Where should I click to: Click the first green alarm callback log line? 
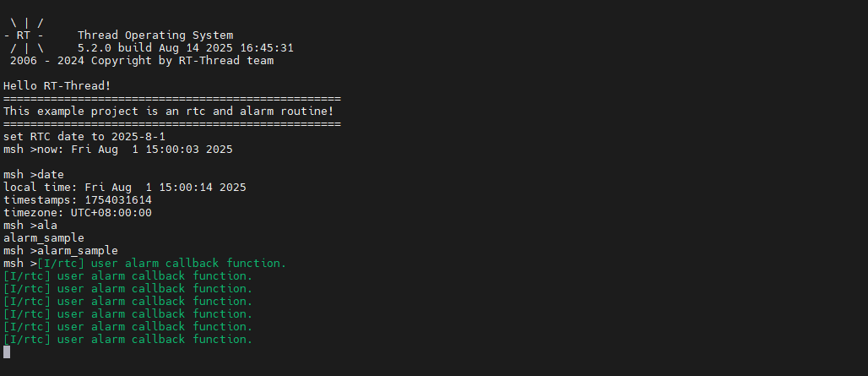click(162, 264)
